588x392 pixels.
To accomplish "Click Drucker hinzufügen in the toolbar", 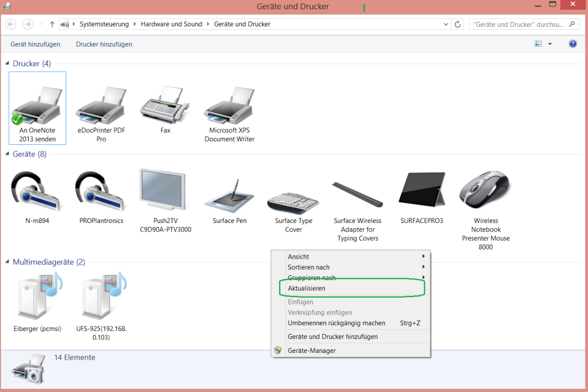I will (x=104, y=44).
